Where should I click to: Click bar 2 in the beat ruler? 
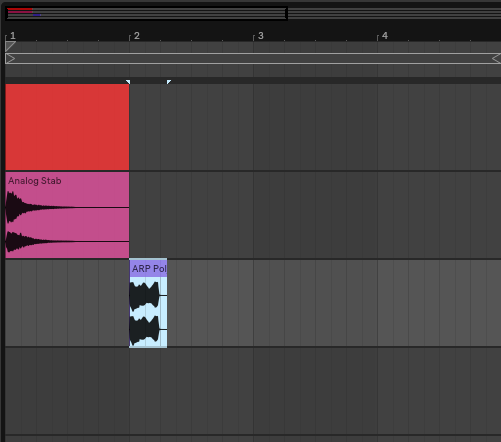(x=137, y=36)
